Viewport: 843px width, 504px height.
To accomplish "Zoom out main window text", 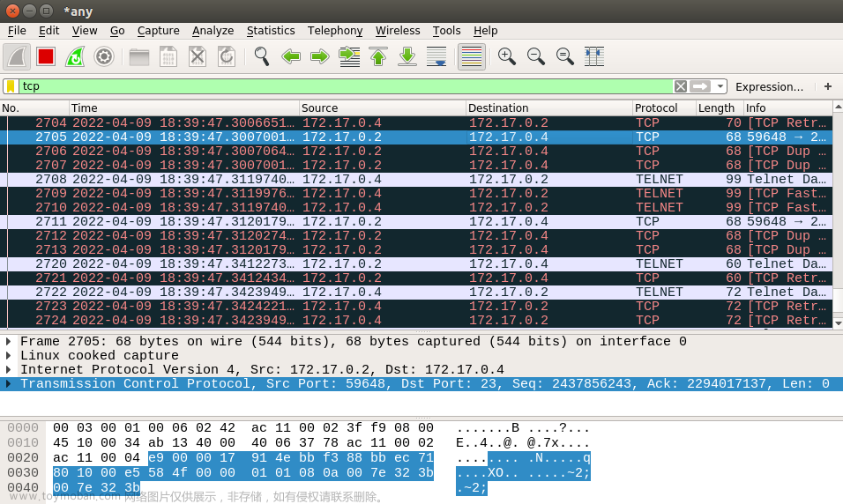I will pos(535,56).
